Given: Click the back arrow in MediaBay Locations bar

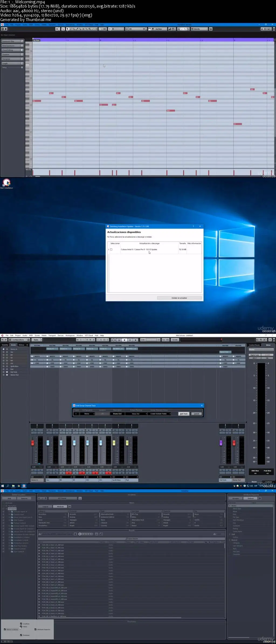Looking at the screenshot, I should (x=39, y=498).
